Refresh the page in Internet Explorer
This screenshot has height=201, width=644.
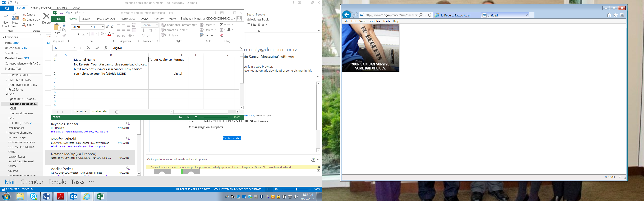pyautogui.click(x=430, y=15)
